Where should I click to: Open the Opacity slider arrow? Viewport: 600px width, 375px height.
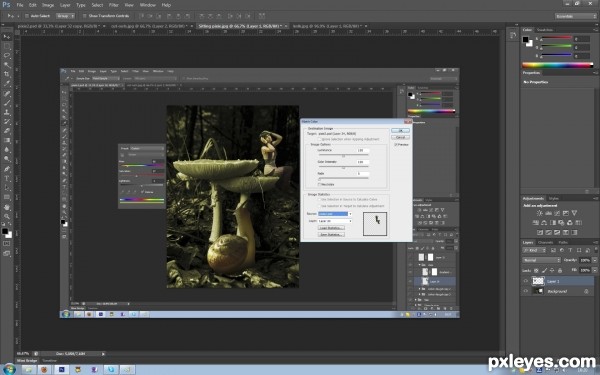[x=595, y=260]
